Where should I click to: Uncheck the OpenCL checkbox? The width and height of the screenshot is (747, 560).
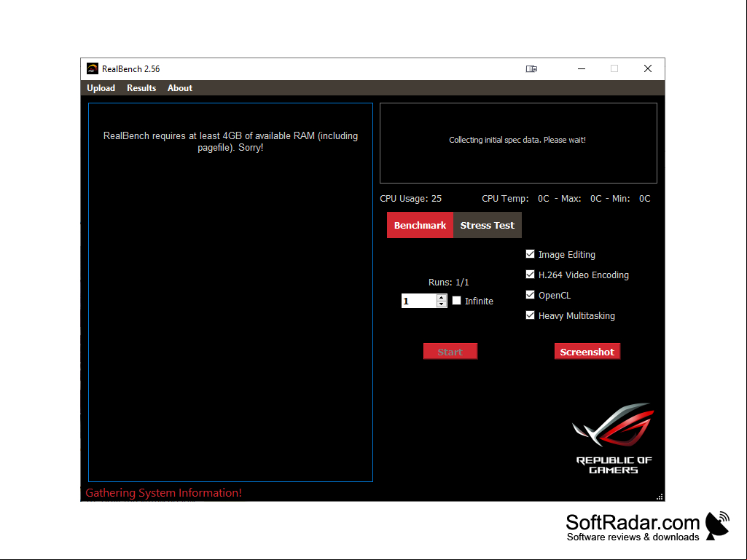pyautogui.click(x=530, y=295)
